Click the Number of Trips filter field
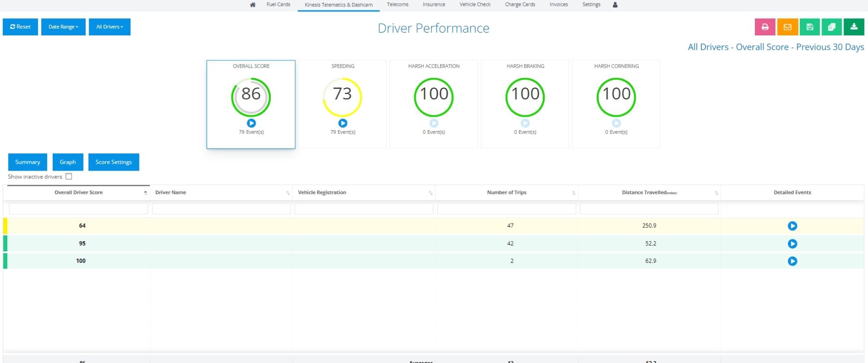 [506, 209]
